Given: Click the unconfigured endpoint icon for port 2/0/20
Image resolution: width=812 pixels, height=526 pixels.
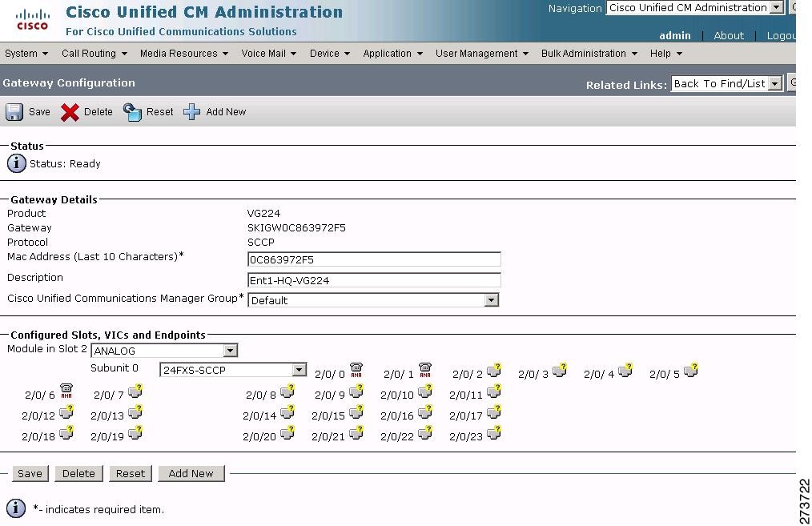Looking at the screenshot, I should tap(287, 432).
